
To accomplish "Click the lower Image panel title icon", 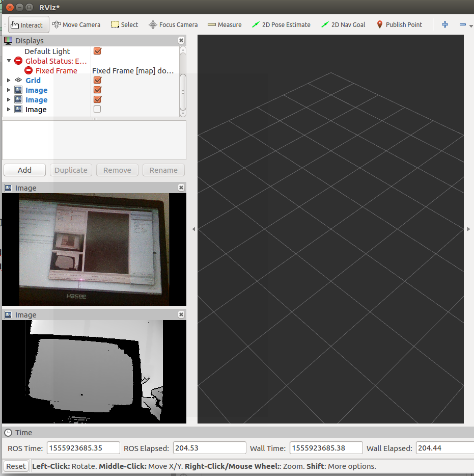I will pyautogui.click(x=8, y=315).
